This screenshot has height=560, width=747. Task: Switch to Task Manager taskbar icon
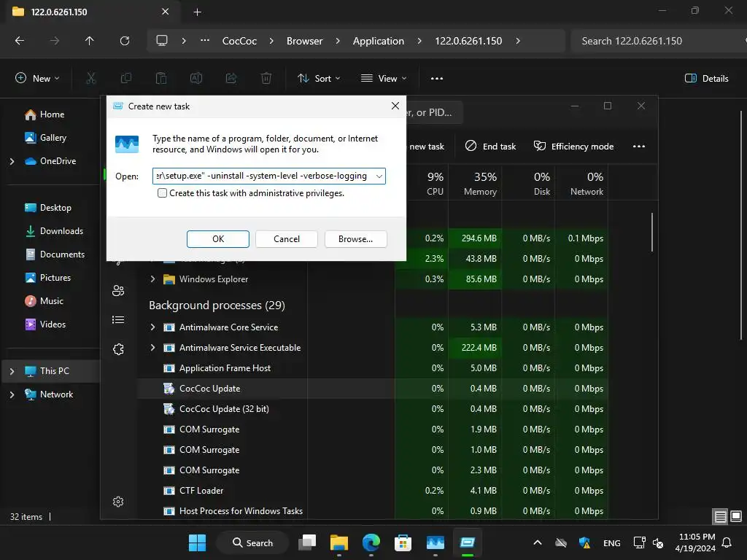pos(435,542)
